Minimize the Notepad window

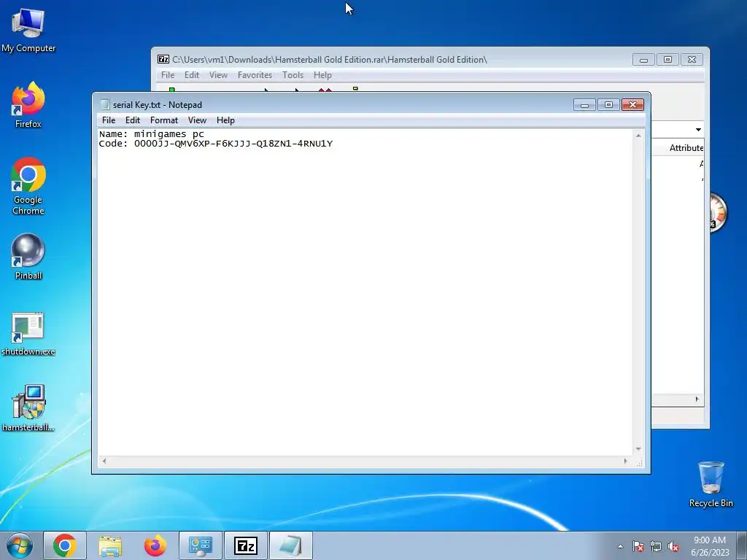tap(584, 105)
